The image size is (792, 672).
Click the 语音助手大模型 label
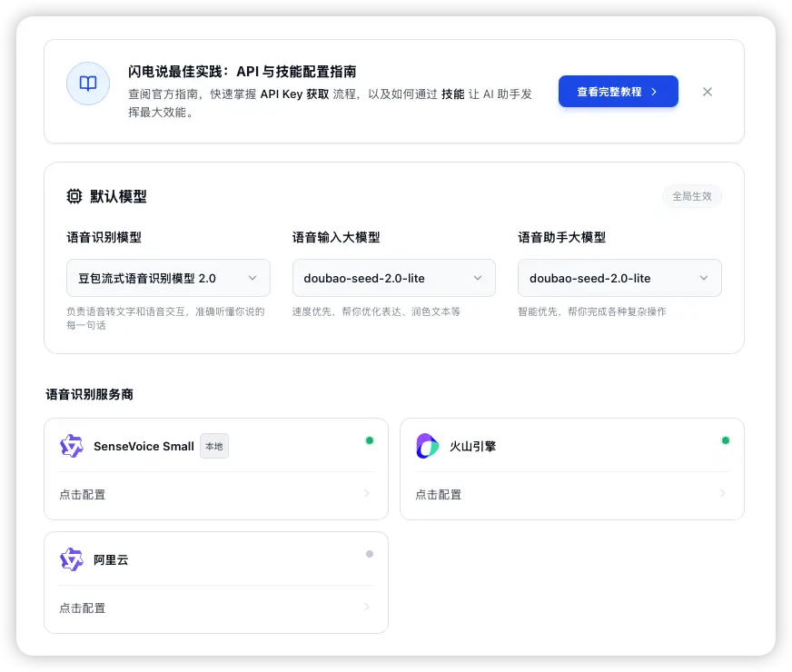click(x=561, y=237)
